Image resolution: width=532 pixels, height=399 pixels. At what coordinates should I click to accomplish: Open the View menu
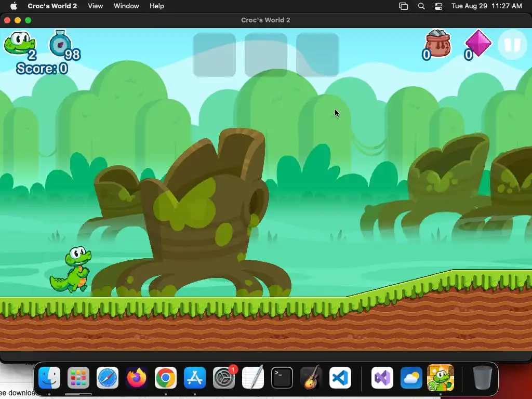tap(96, 6)
